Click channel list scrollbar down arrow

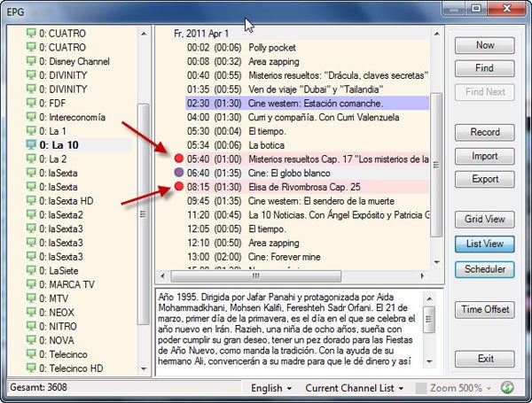click(x=144, y=368)
